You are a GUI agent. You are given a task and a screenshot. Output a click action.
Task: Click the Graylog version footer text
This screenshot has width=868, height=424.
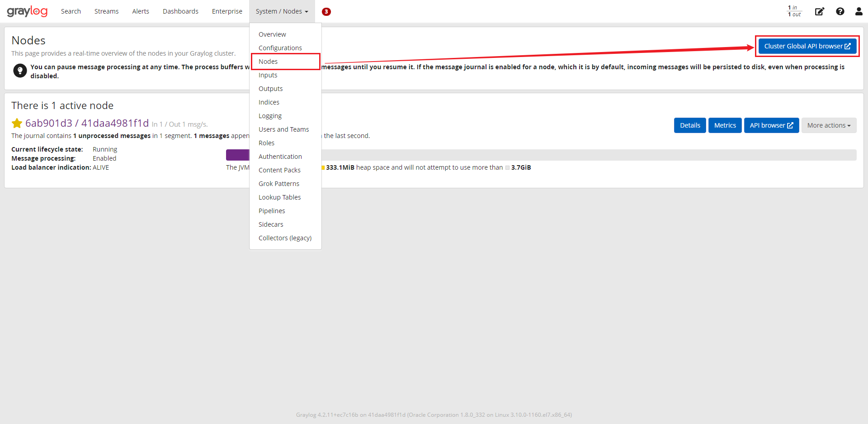[x=434, y=414]
